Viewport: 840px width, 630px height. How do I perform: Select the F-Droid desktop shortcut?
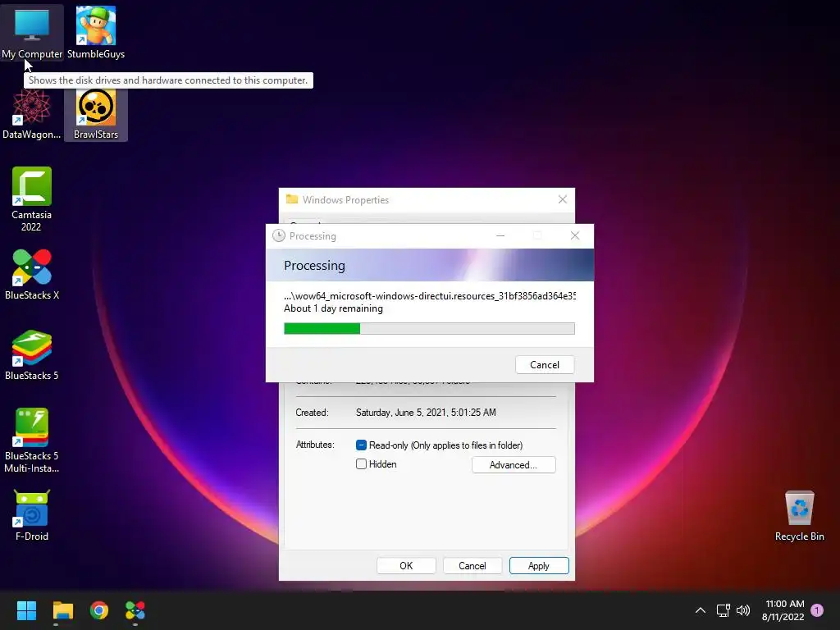pos(32,515)
